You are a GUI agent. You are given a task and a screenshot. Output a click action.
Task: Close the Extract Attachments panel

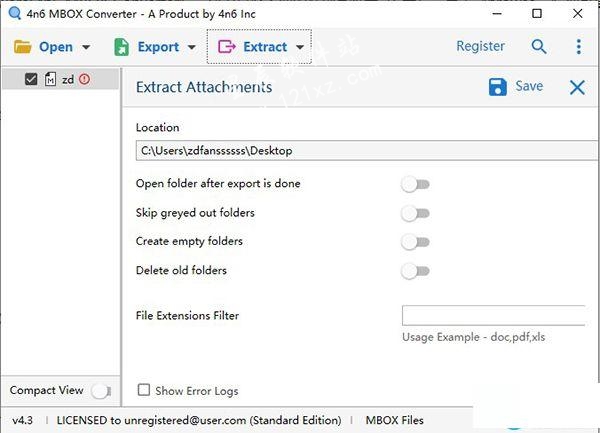click(577, 87)
